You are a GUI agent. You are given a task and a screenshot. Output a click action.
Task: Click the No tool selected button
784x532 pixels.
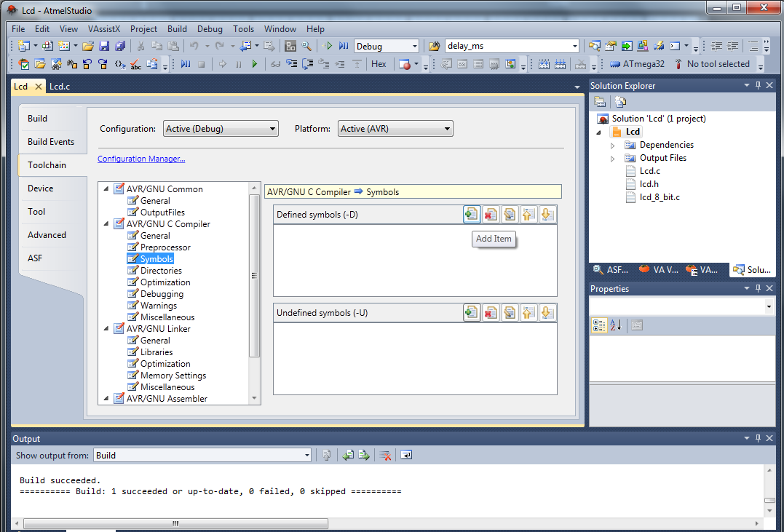tap(712, 64)
